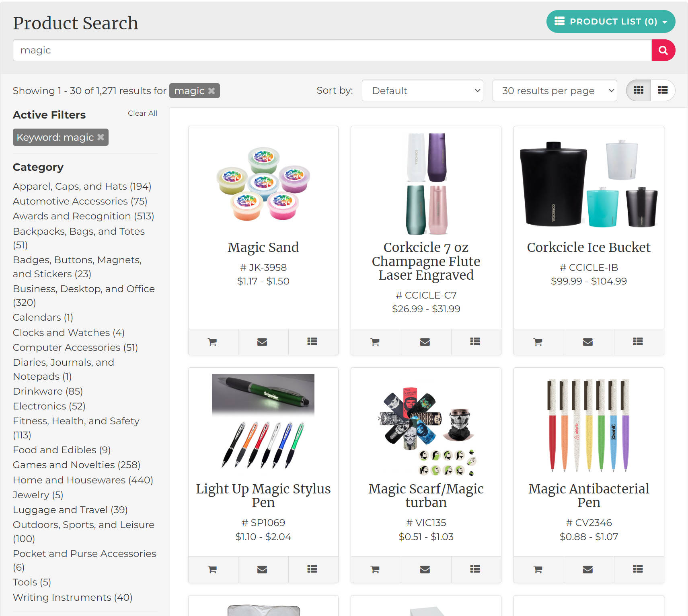Filter by Writing Instruments category
688x616 pixels.
[x=73, y=598]
